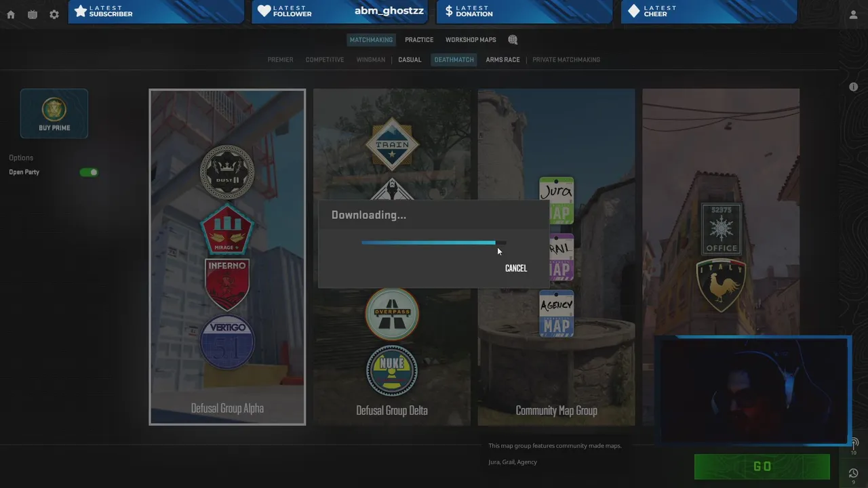Screen dimensions: 868x488
Task: Select the Mirage map badge
Action: [227, 229]
